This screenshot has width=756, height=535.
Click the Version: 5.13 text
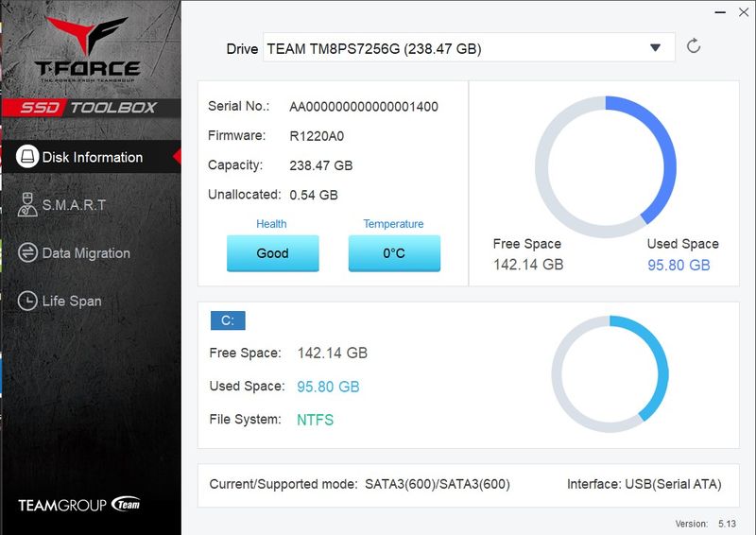pyautogui.click(x=705, y=524)
